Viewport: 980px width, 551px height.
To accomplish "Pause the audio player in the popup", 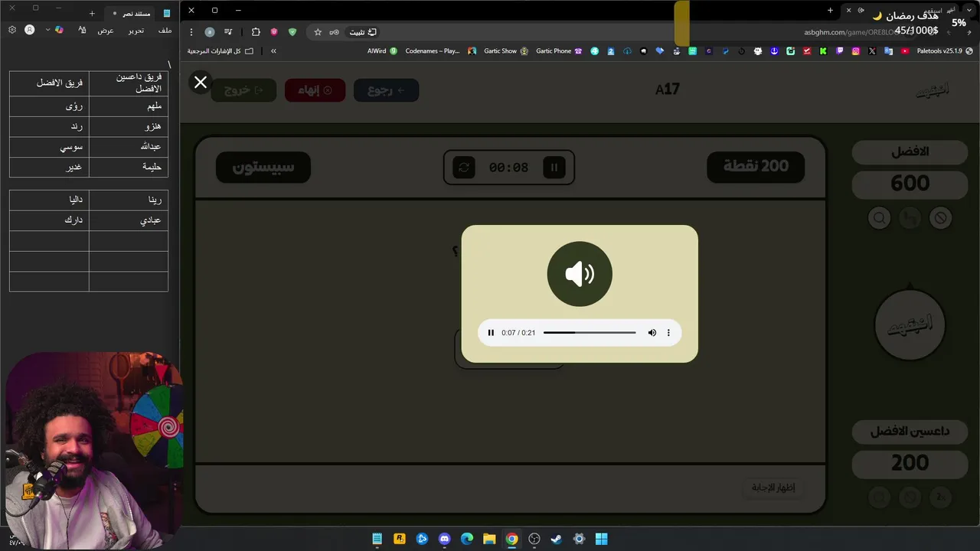I will click(x=491, y=333).
